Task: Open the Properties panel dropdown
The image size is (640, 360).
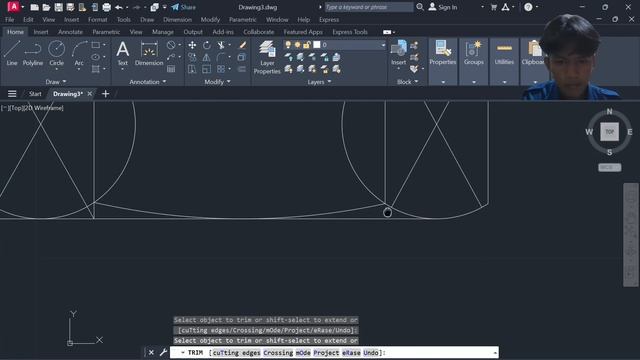Action: (x=443, y=82)
